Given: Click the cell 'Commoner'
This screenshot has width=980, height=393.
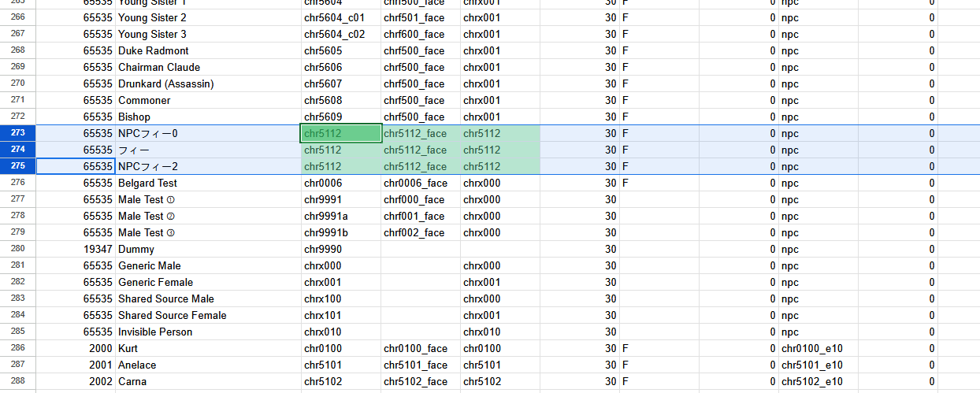Looking at the screenshot, I should click(x=208, y=100).
